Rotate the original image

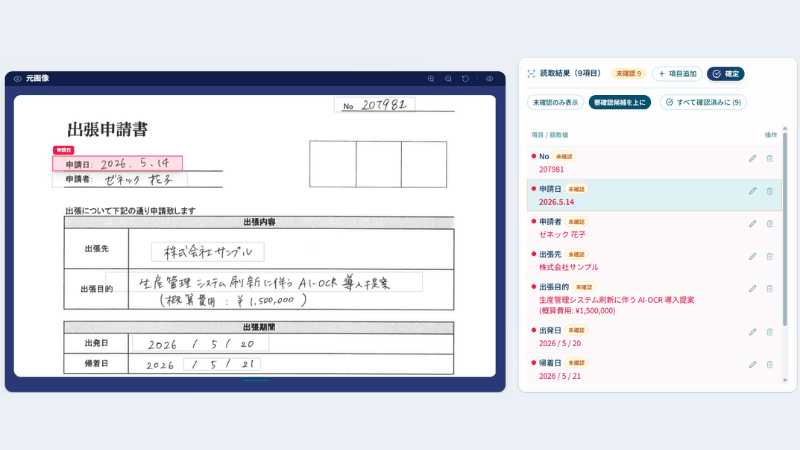click(465, 79)
